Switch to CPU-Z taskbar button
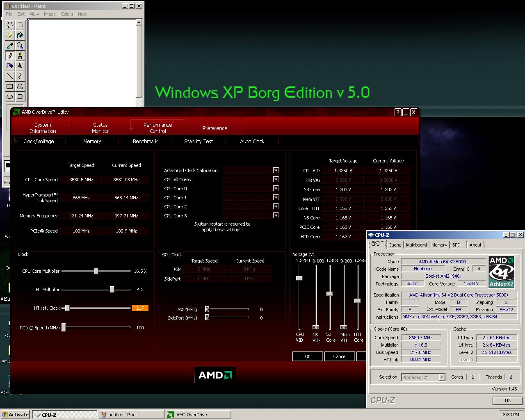525x420 pixels. (x=65, y=415)
